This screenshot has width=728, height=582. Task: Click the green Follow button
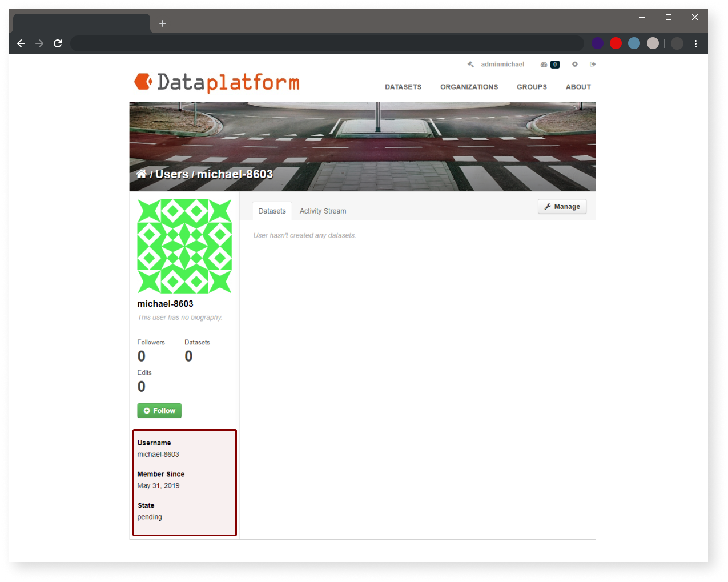tap(159, 411)
